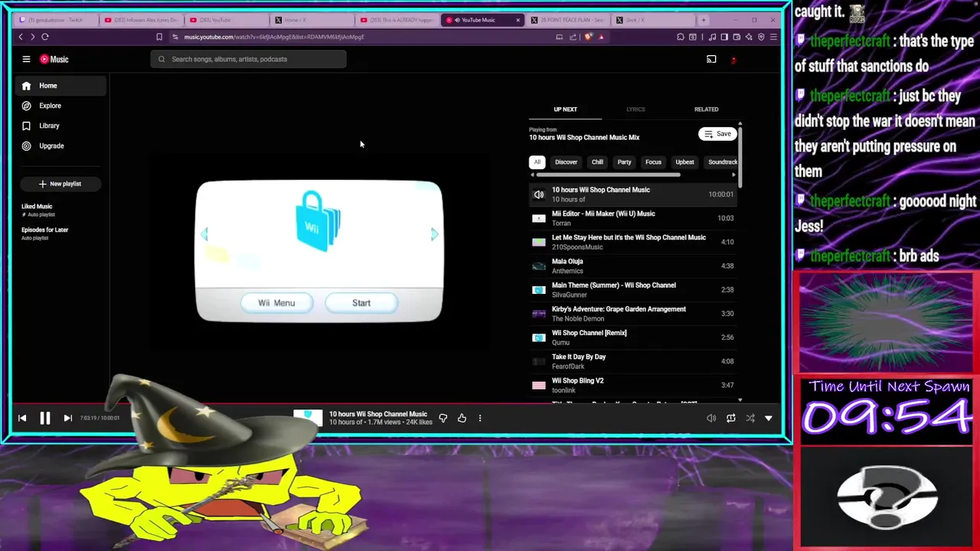Open Brave Shields icon in address bar

pyautogui.click(x=588, y=37)
